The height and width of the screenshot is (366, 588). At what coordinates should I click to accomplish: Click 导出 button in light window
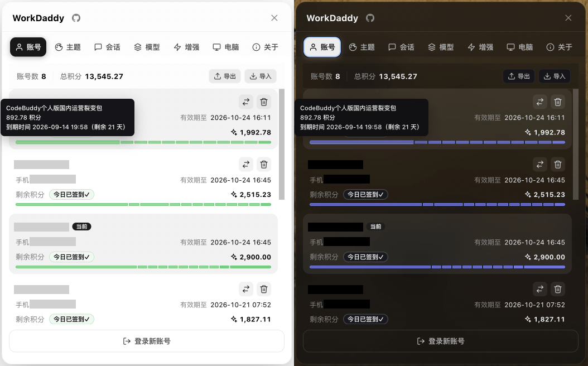point(225,76)
